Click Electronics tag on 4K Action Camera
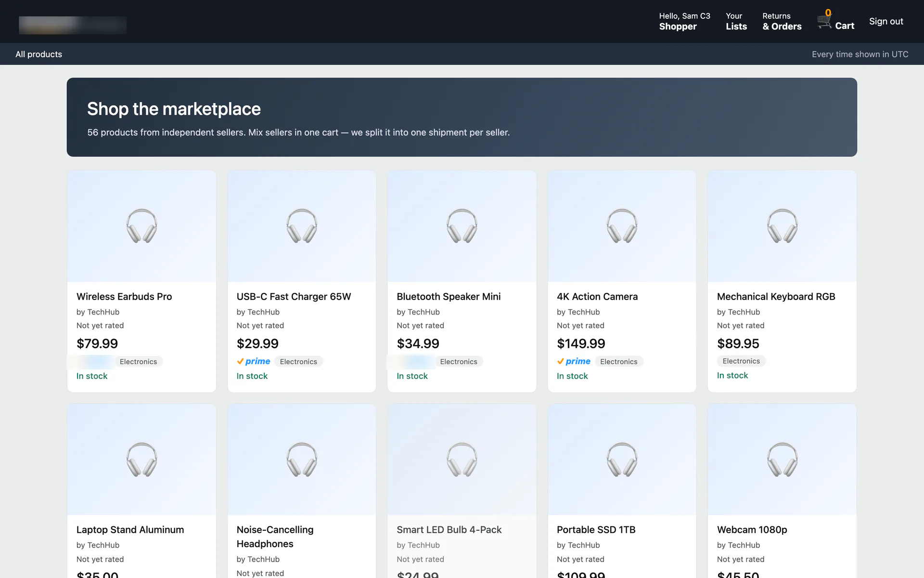Image resolution: width=924 pixels, height=578 pixels. pyautogui.click(x=618, y=362)
